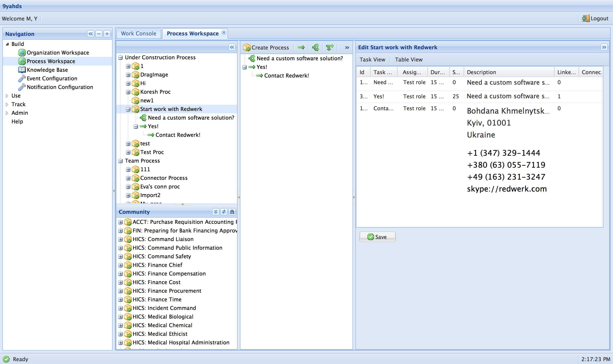
Task: Click the minus icon in Navigation header
Action: 99,34
